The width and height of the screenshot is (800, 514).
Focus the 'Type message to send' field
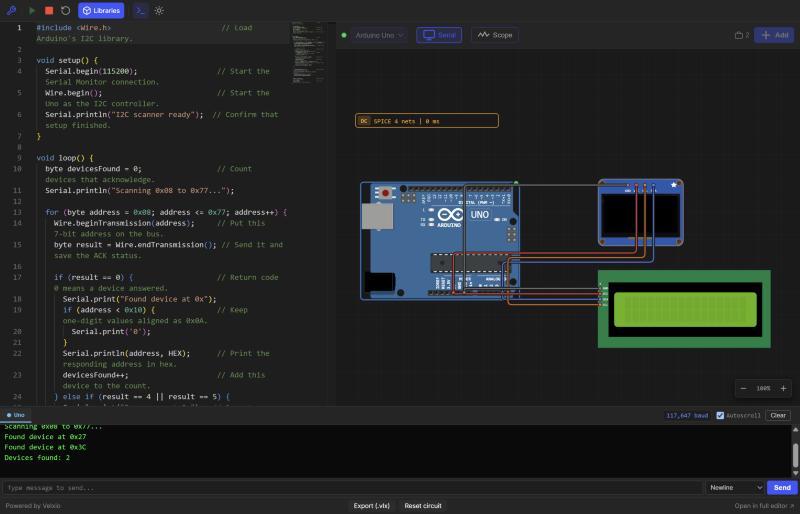click(352, 488)
